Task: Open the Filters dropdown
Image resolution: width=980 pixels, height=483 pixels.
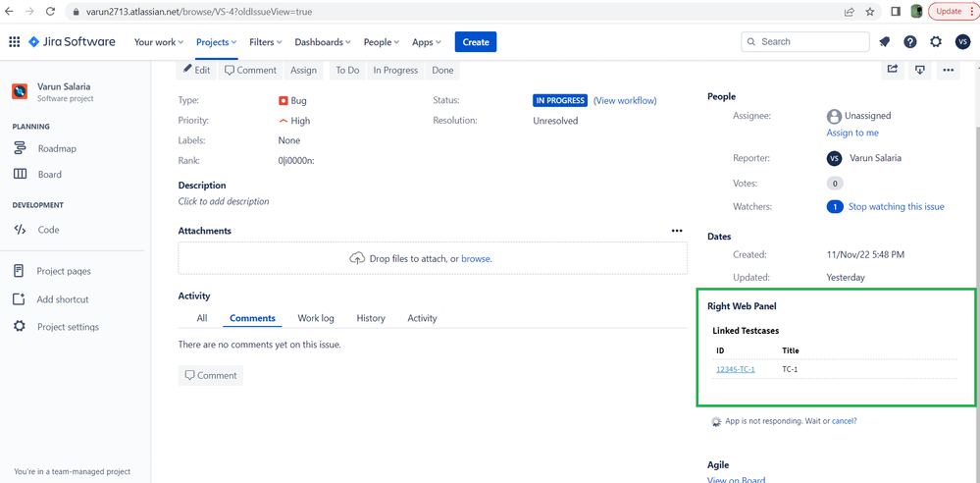Action: 266,42
